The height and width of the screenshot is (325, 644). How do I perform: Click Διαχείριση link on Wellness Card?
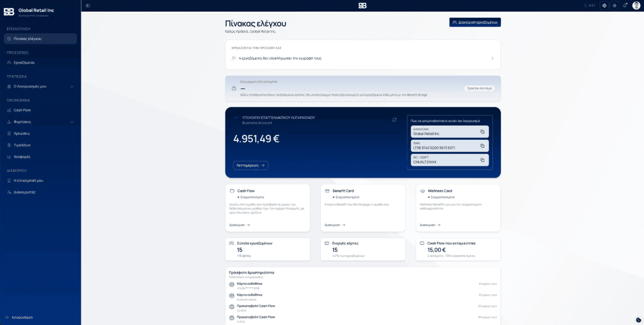(x=430, y=225)
